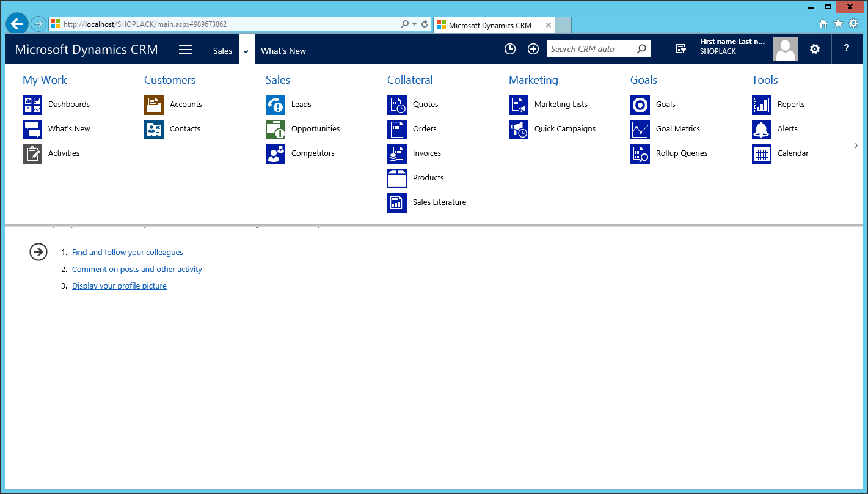Click the Goal Metrics chart icon
The width and height of the screenshot is (868, 494).
pyautogui.click(x=640, y=130)
